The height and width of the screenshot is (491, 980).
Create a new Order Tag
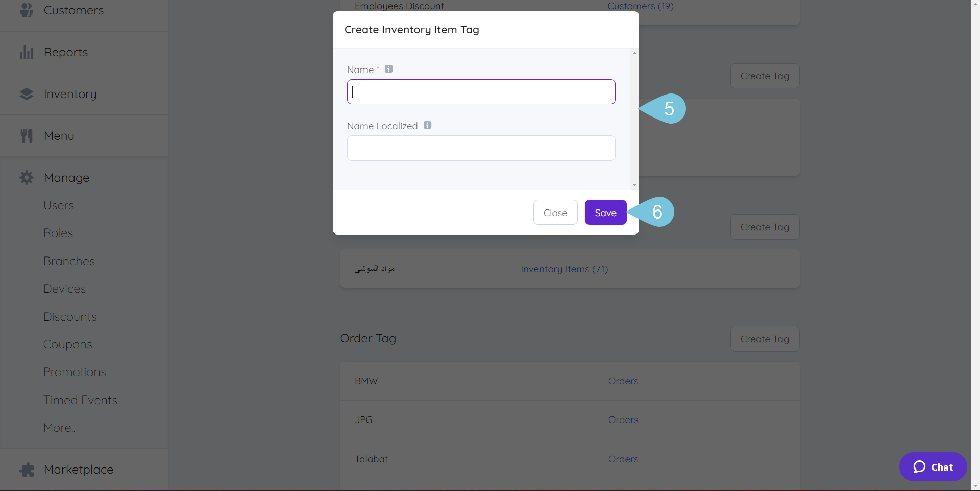point(765,338)
